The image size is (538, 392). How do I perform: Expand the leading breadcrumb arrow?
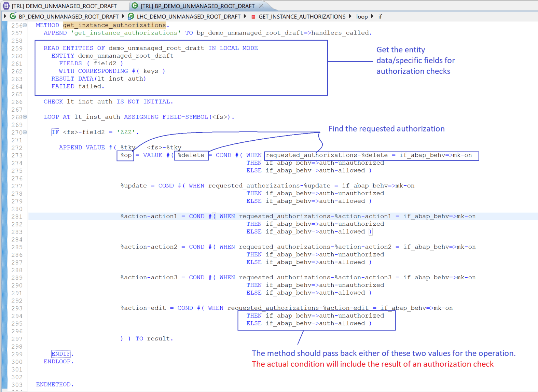tap(5, 16)
